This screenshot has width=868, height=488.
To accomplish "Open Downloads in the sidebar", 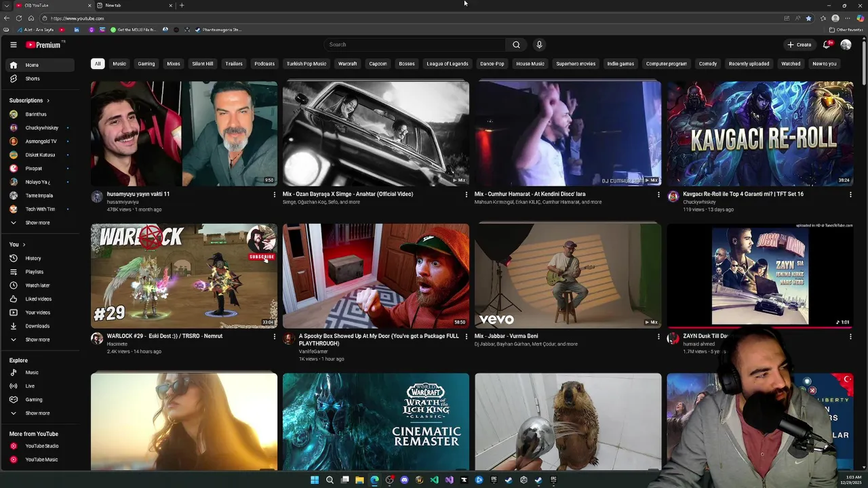I will 38,326.
